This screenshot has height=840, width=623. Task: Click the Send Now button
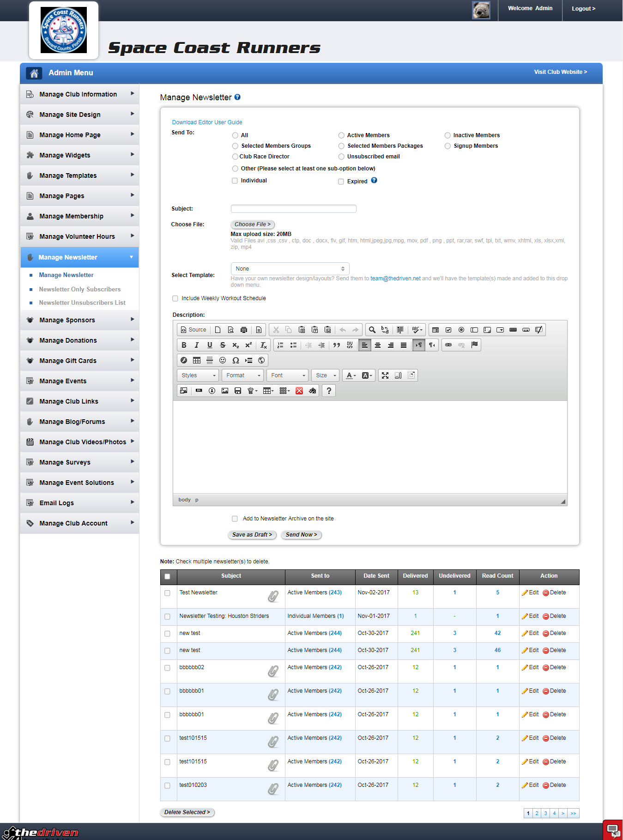[x=301, y=535]
